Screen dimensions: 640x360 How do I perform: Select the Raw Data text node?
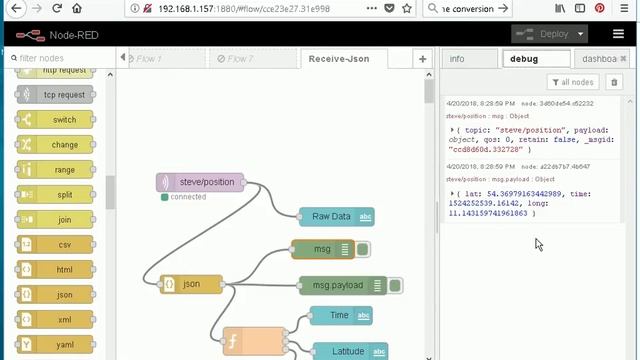coord(337,217)
